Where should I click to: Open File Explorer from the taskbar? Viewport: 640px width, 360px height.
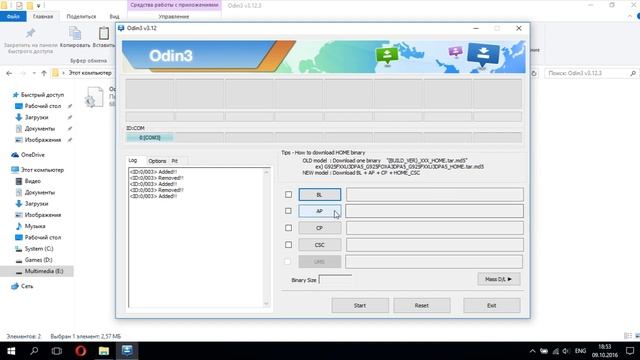[x=104, y=351]
